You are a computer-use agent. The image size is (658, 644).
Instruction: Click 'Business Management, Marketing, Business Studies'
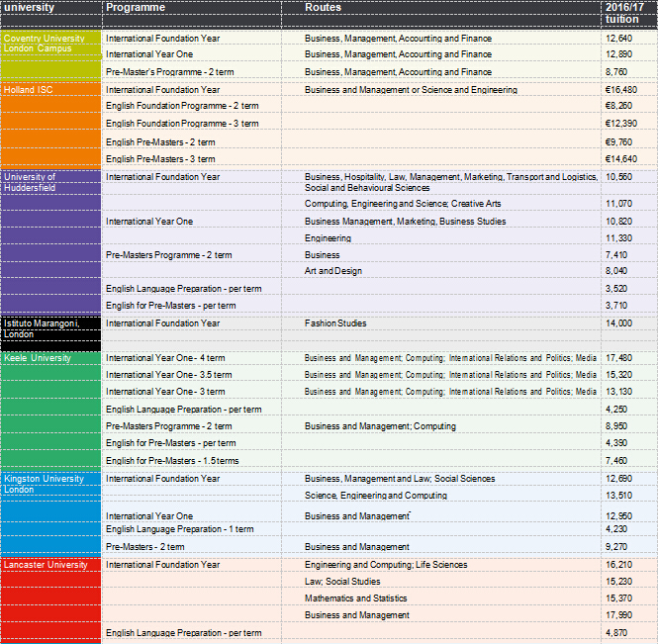click(x=405, y=222)
